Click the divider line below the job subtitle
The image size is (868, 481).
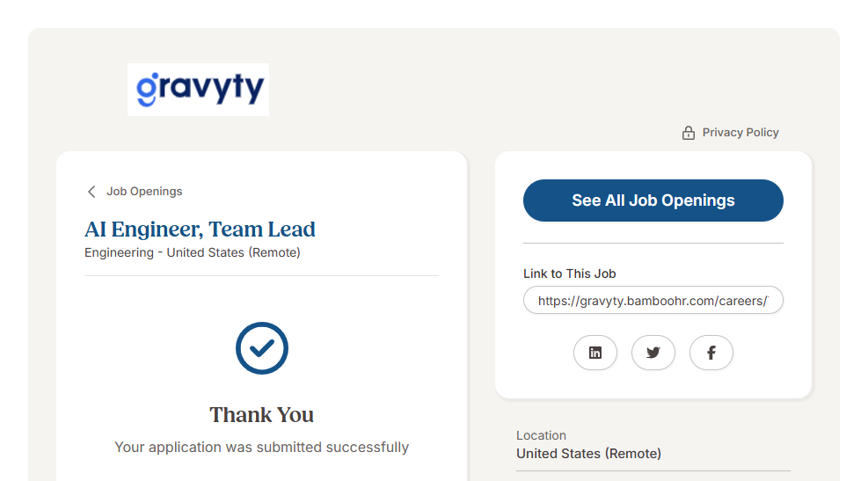pyautogui.click(x=261, y=275)
